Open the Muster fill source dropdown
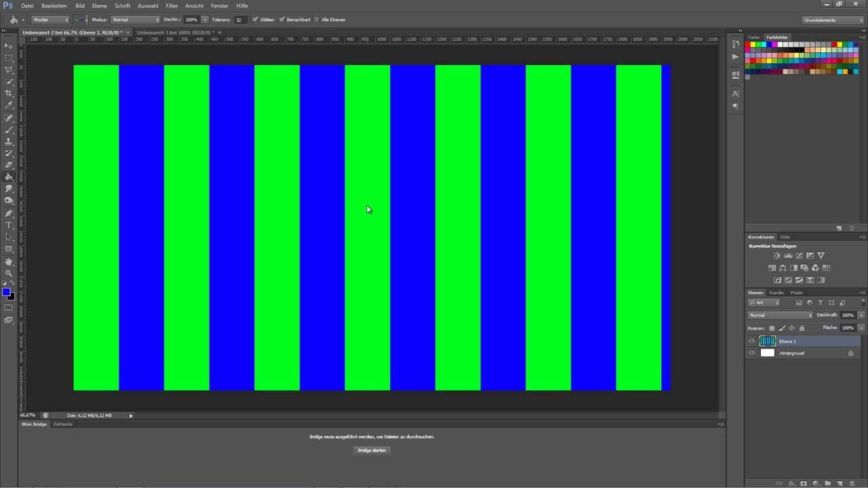868x488 pixels. coord(50,20)
